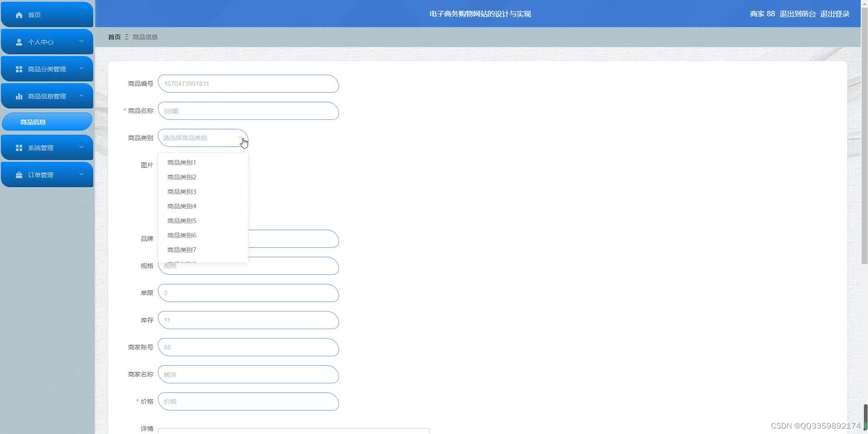Click the 商品名称 input field
The height and width of the screenshot is (434, 868).
(248, 111)
